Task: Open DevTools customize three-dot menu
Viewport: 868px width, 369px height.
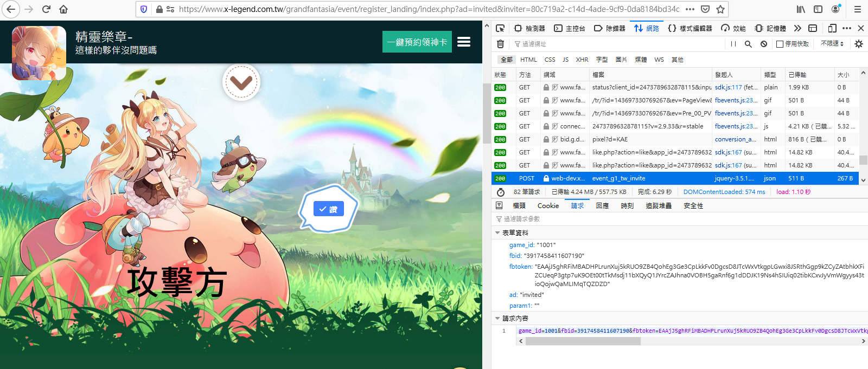Action: pyautogui.click(x=847, y=28)
